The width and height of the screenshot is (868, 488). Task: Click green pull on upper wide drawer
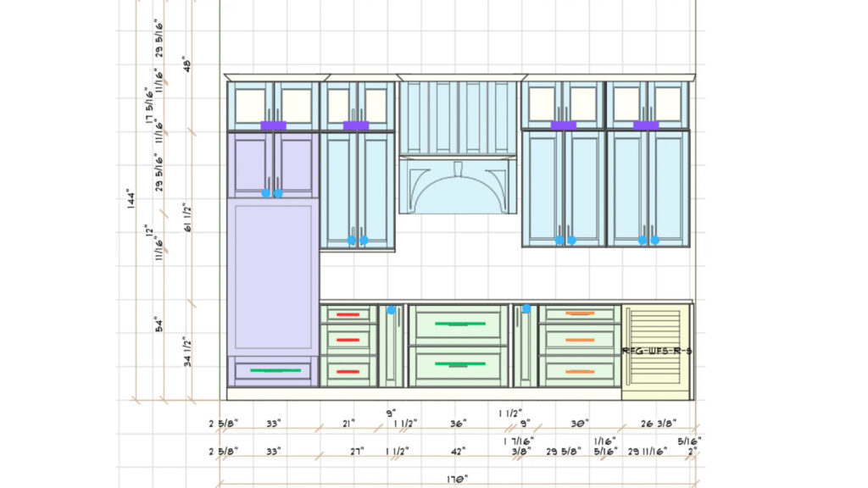[x=460, y=324]
